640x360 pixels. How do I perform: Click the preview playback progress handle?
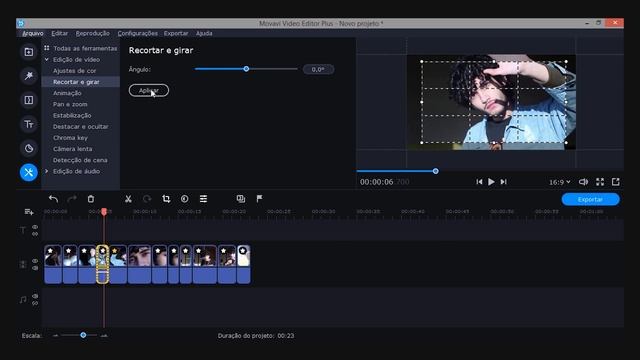(x=436, y=171)
